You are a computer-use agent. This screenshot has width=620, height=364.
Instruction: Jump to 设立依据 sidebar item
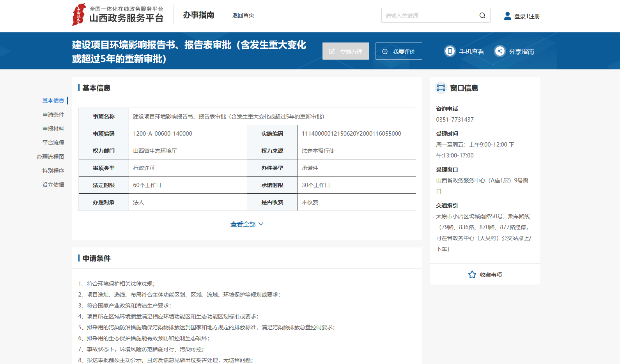click(53, 185)
